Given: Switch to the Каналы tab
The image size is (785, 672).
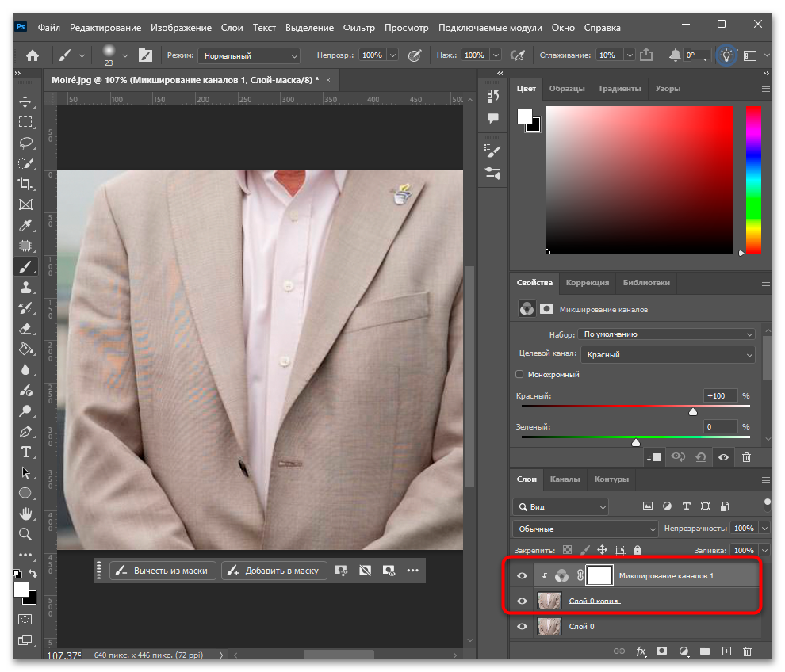Looking at the screenshot, I should (x=565, y=479).
